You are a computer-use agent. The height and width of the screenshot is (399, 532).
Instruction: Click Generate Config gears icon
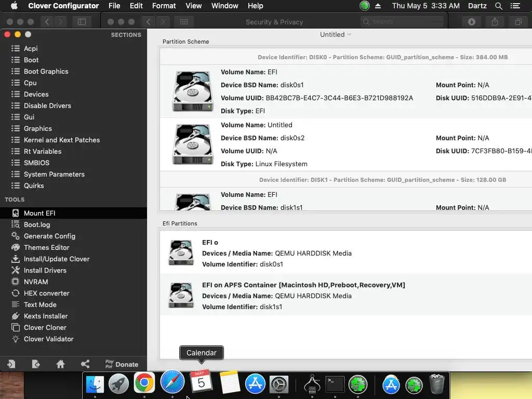pyautogui.click(x=16, y=236)
